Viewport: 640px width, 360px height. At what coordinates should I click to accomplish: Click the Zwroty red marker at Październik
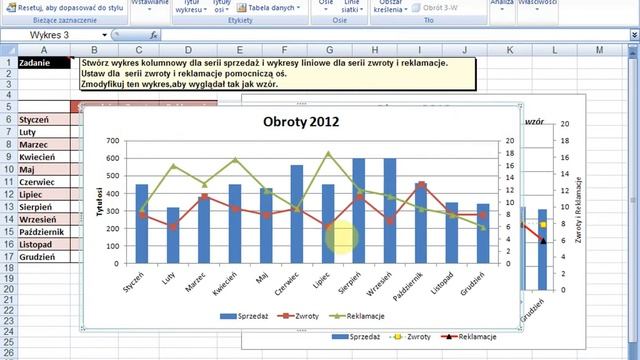pos(421,184)
